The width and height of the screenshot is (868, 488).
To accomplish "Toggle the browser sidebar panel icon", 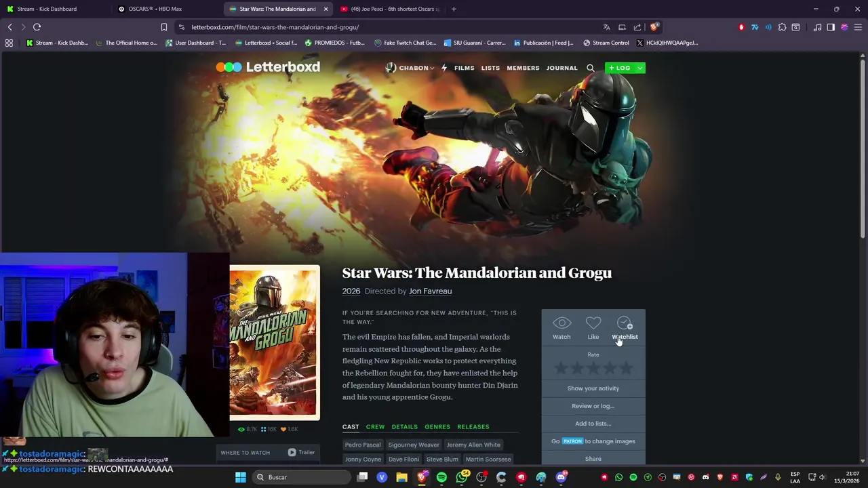I will (x=831, y=27).
